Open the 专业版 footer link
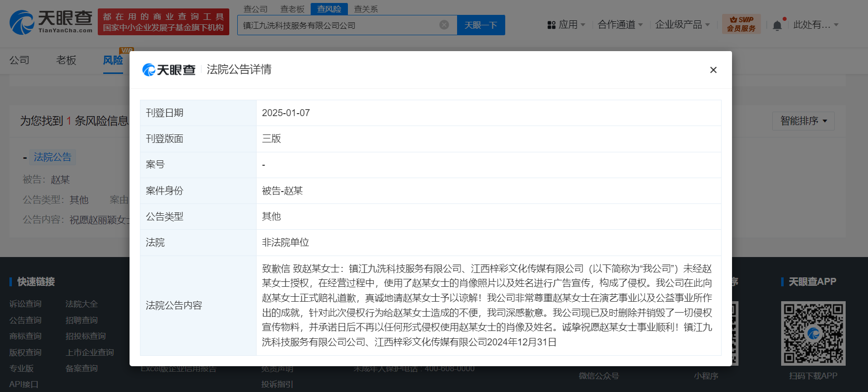Viewport: 868px width, 392px height. [21, 368]
